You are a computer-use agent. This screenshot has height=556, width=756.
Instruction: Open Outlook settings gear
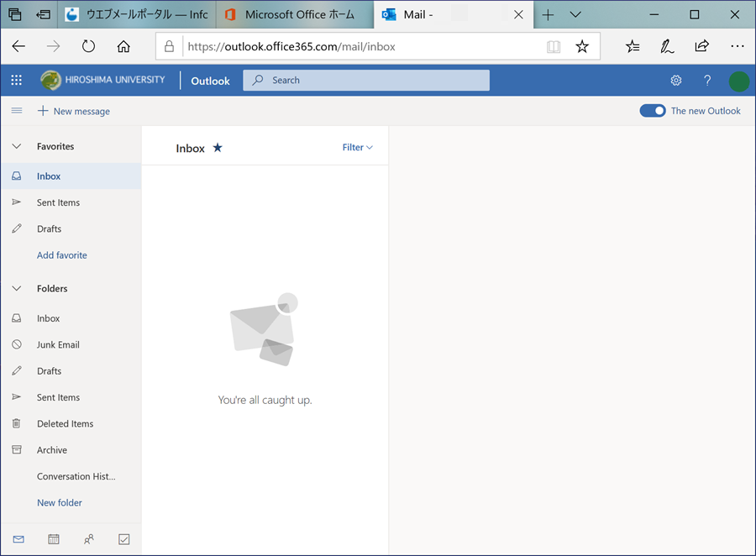676,81
